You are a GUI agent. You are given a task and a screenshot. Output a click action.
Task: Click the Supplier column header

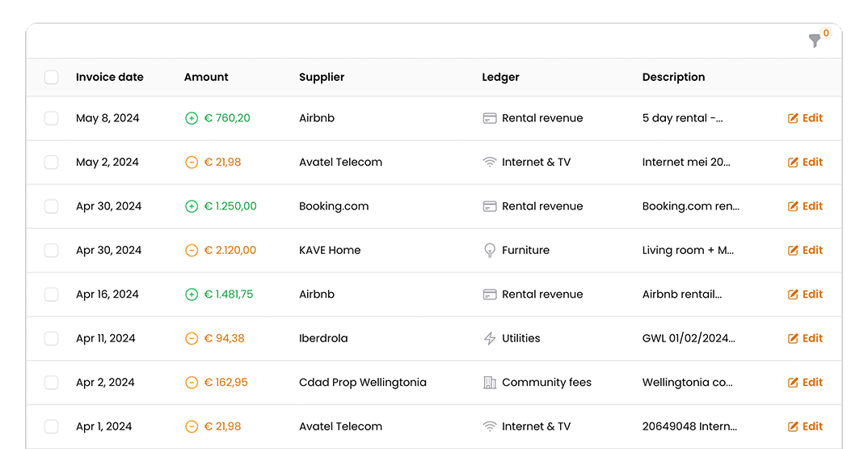(322, 78)
